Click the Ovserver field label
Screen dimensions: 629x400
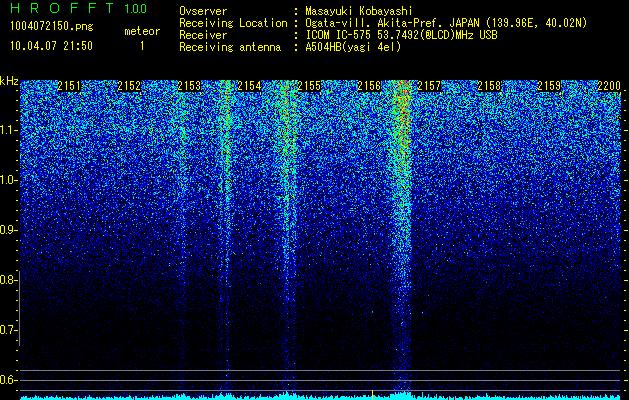click(203, 11)
